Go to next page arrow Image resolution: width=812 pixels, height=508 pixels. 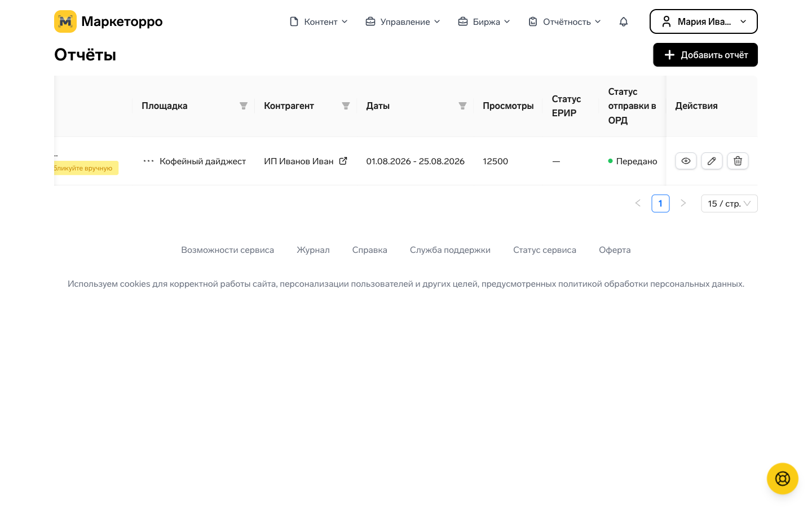coord(683,203)
